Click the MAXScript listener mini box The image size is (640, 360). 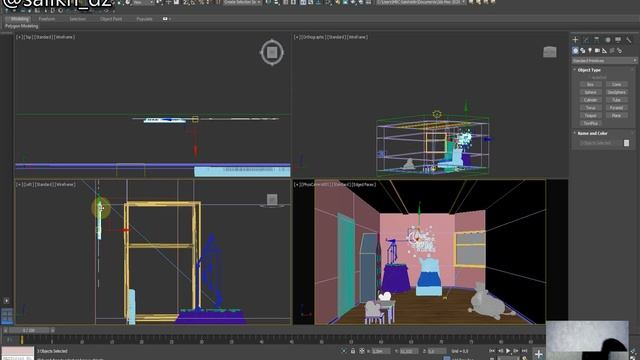point(18,353)
